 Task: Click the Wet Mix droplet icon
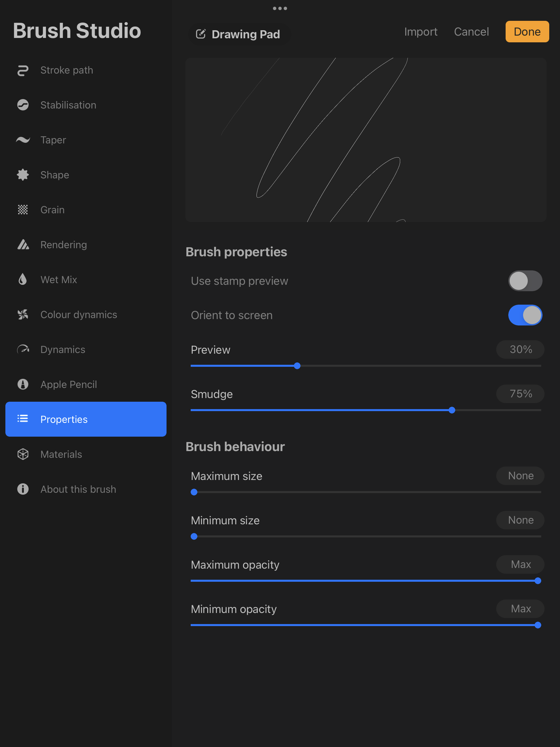pos(22,279)
